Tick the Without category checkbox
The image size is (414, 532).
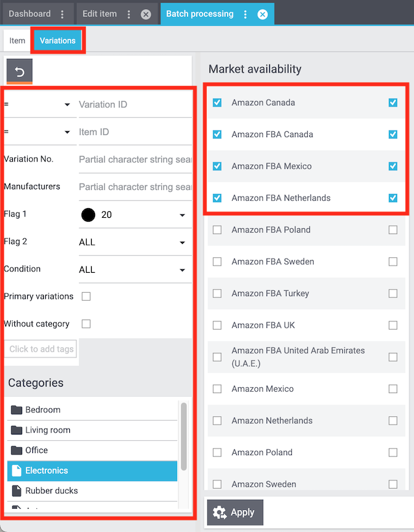click(86, 324)
